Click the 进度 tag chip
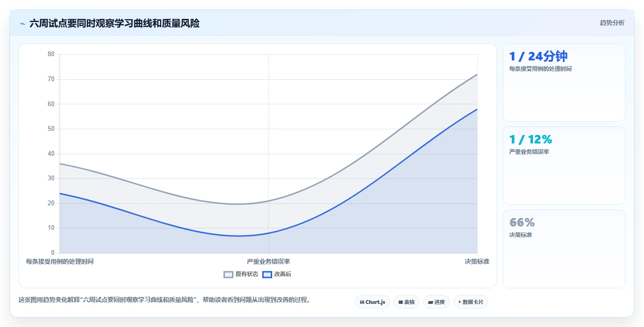This screenshot has width=644, height=327. [437, 302]
